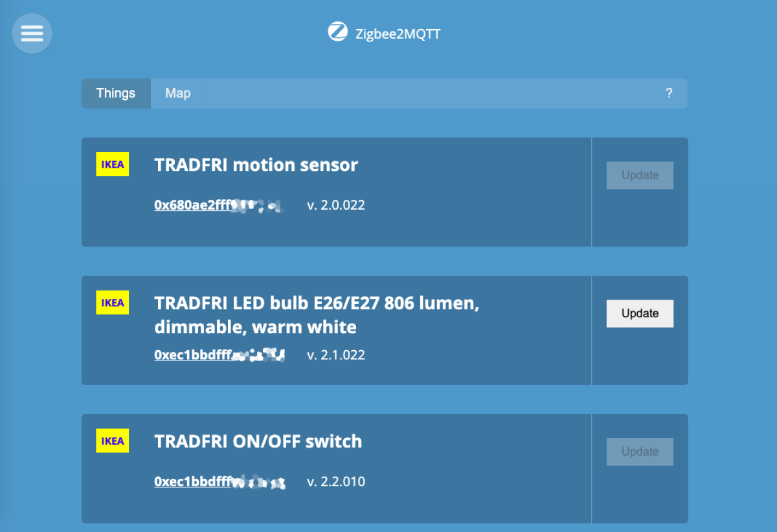
Task: Open LED bulb address link 0xec1bbdfff
Action: point(220,355)
